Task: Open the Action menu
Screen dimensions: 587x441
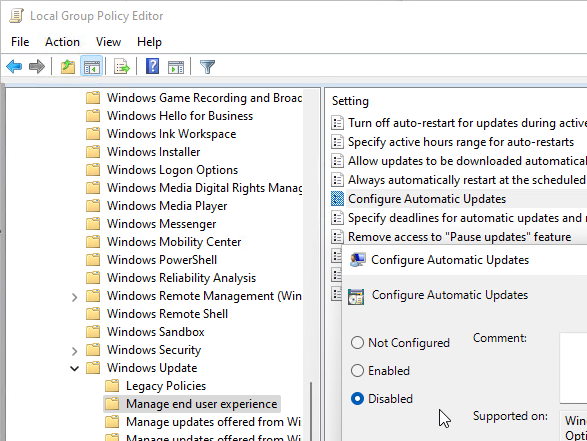Action: (x=62, y=42)
